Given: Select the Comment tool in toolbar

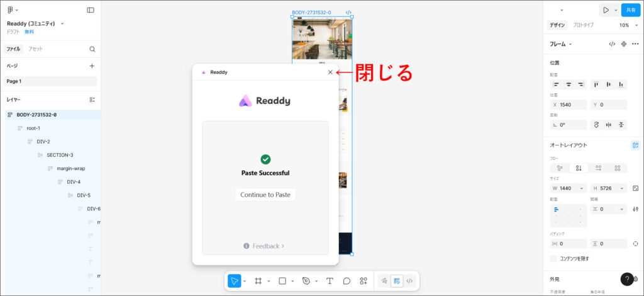Looking at the screenshot, I should pos(347,281).
